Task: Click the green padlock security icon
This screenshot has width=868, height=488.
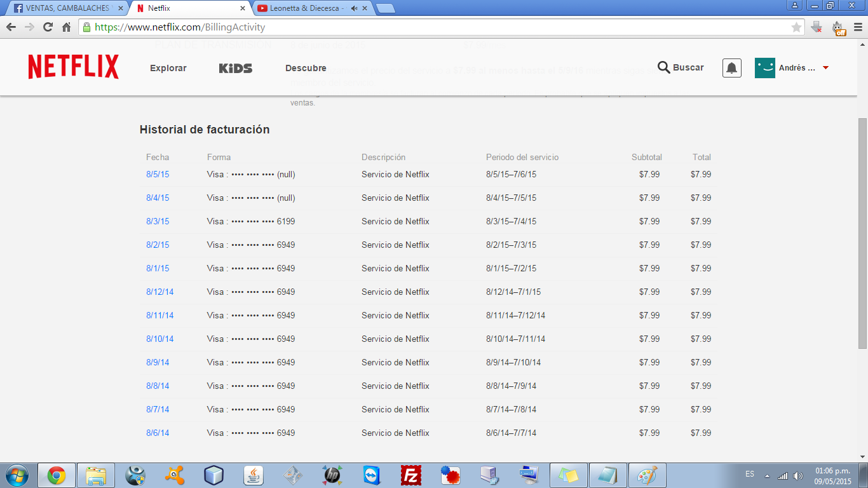Action: [86, 27]
